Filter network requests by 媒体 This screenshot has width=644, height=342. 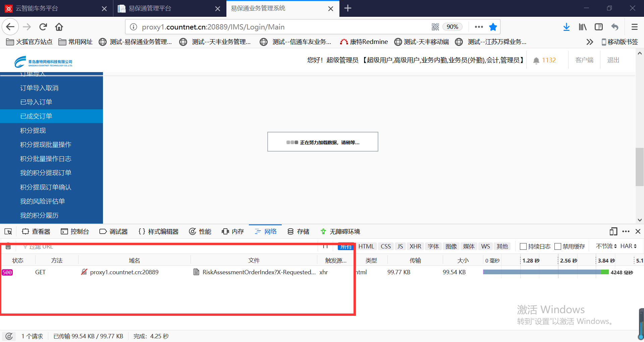coord(469,246)
